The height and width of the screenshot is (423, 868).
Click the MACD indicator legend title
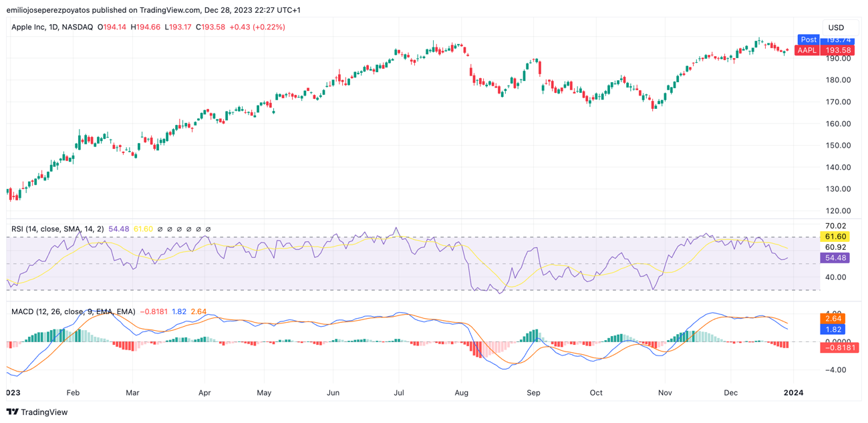[x=74, y=312]
